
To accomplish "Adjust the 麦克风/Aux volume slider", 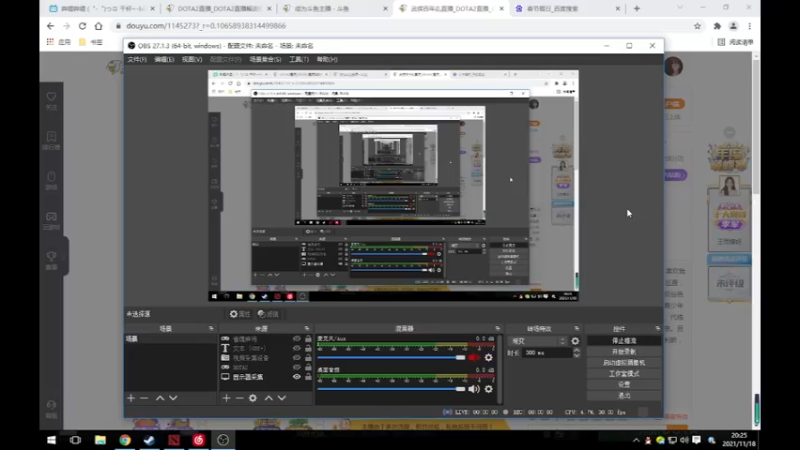I will (391, 358).
